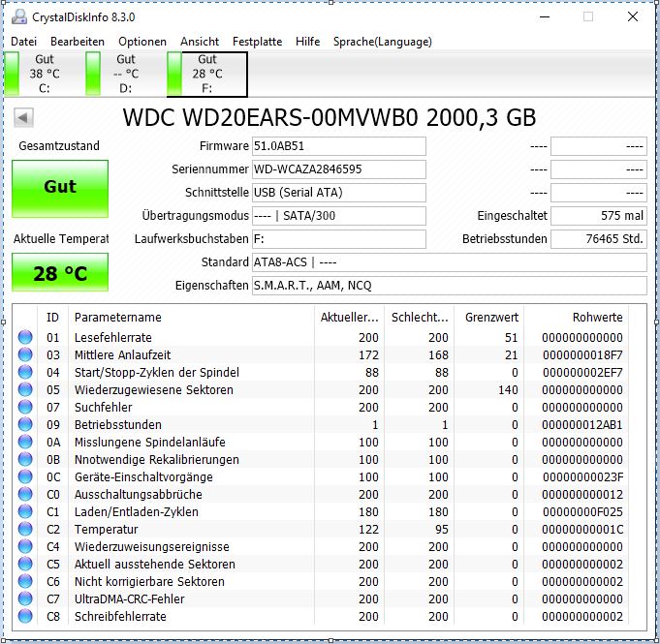
Task: Click status orb for Ausschaltungsabbrüche
Action: 25,494
